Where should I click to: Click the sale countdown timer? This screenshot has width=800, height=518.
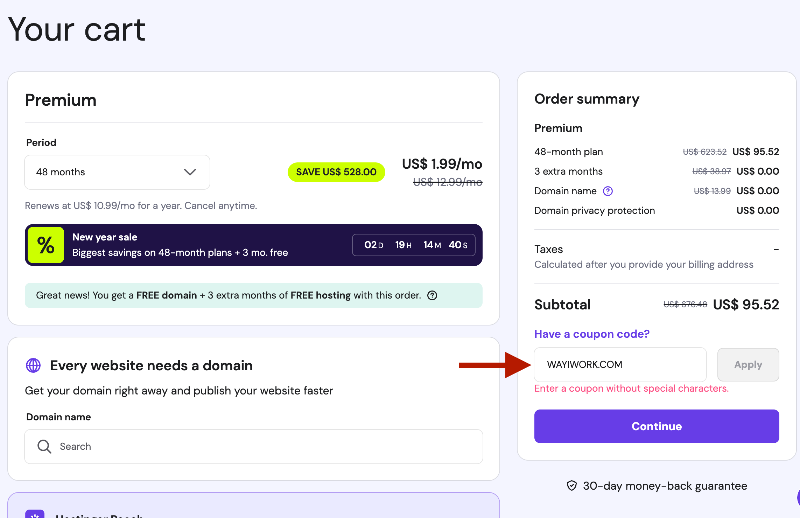tap(416, 245)
